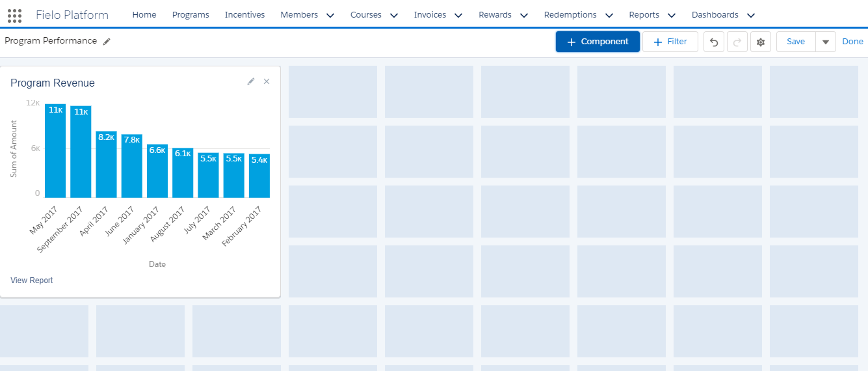Viewport: 868px width, 371px height.
Task: Click the Fielo Platform app name
Action: 72,15
